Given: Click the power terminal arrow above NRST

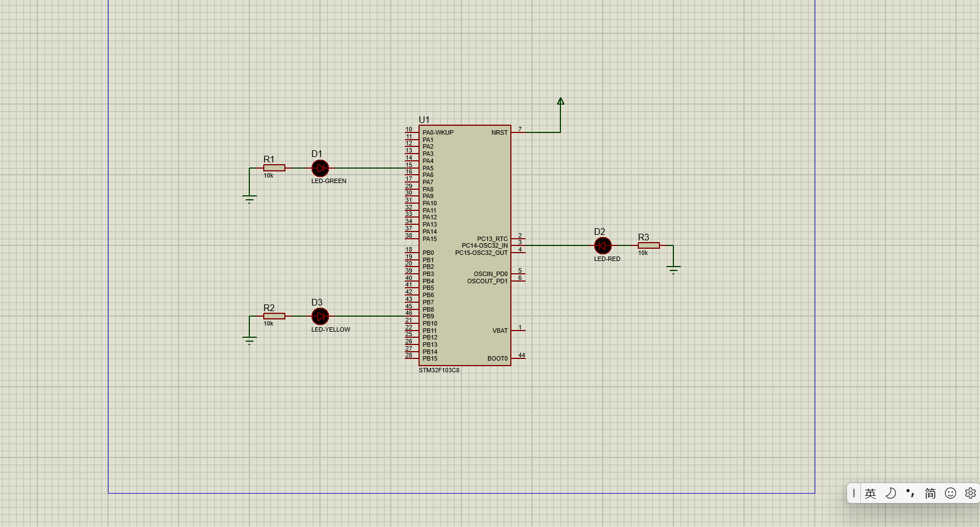Looking at the screenshot, I should pyautogui.click(x=560, y=101).
